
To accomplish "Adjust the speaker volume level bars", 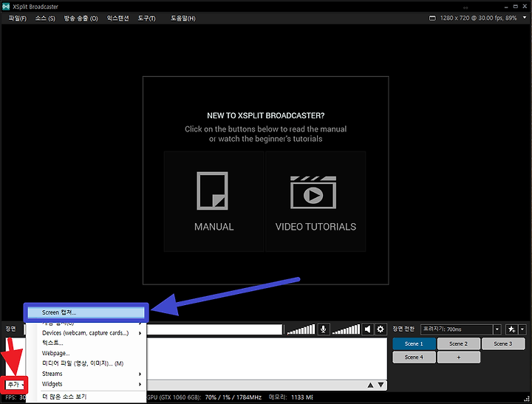I will [x=346, y=329].
